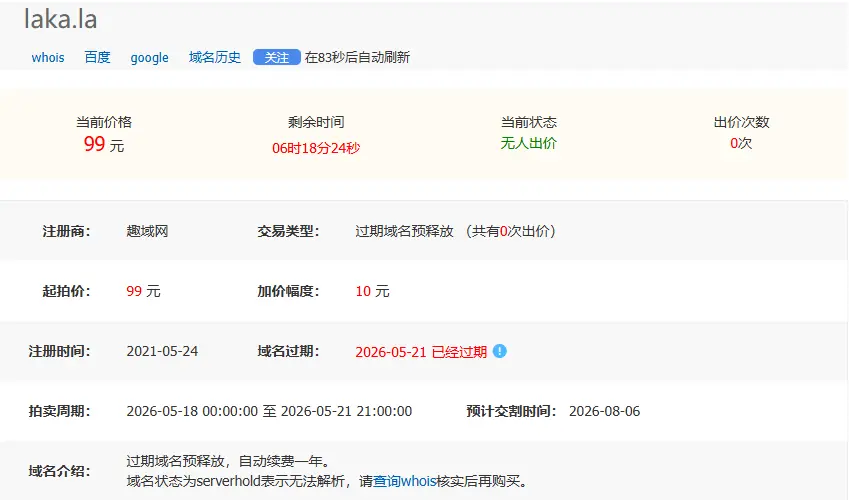Click the registrar name 趣域网
849x500 pixels.
click(147, 231)
